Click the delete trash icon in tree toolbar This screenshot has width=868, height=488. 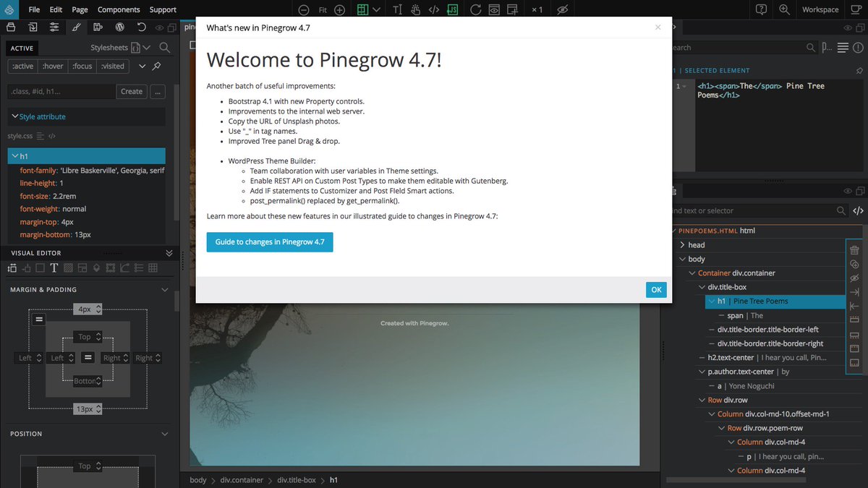854,250
